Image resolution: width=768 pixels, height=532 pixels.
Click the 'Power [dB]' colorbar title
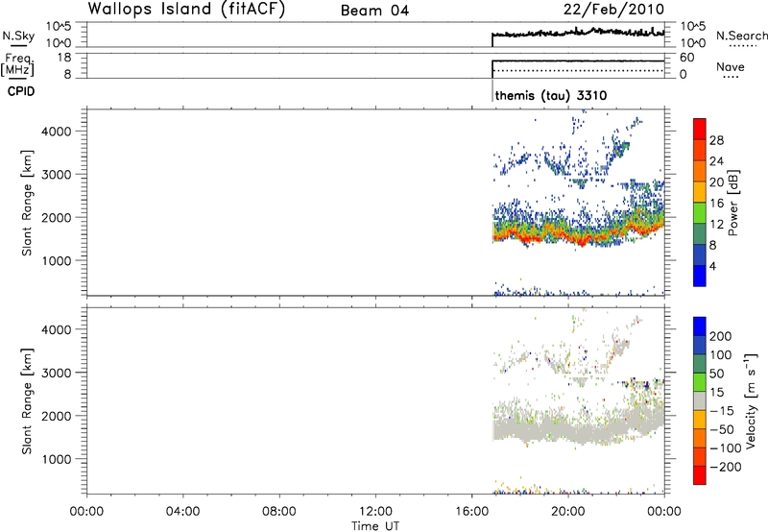pos(733,203)
